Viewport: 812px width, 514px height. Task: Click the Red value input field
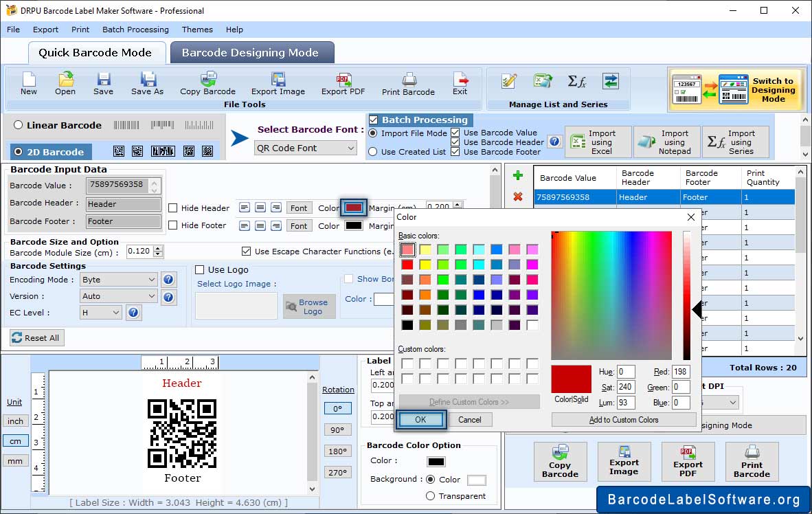click(681, 372)
